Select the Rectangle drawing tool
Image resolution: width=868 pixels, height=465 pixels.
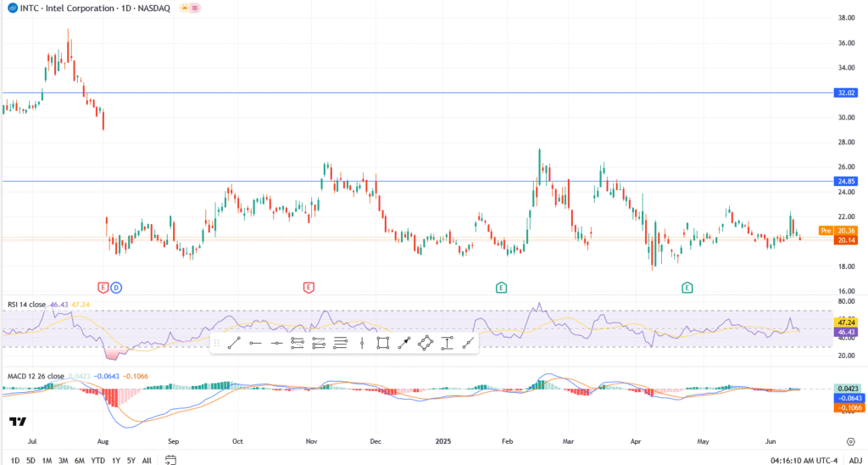coord(383,343)
